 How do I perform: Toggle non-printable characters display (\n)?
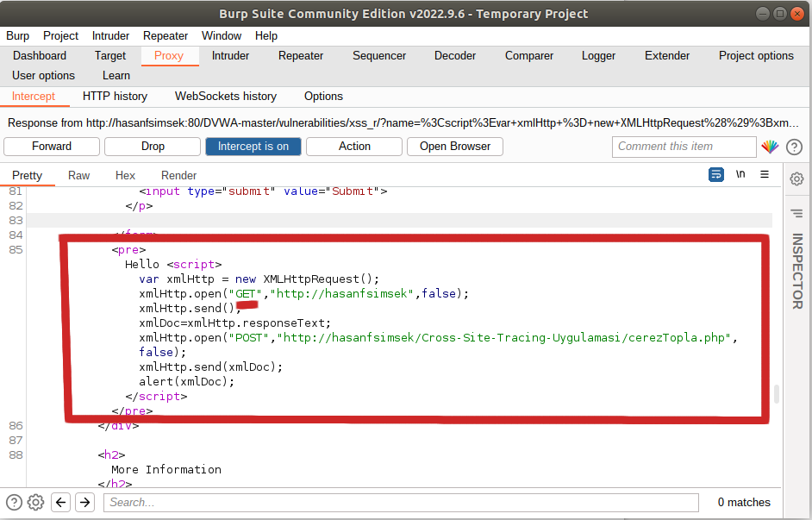coord(740,174)
